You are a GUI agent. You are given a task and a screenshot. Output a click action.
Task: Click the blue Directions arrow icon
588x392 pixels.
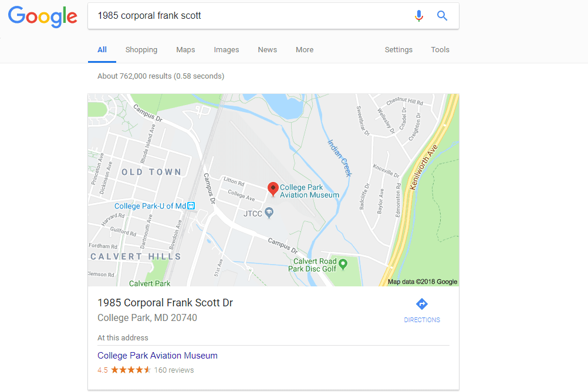coord(422,304)
